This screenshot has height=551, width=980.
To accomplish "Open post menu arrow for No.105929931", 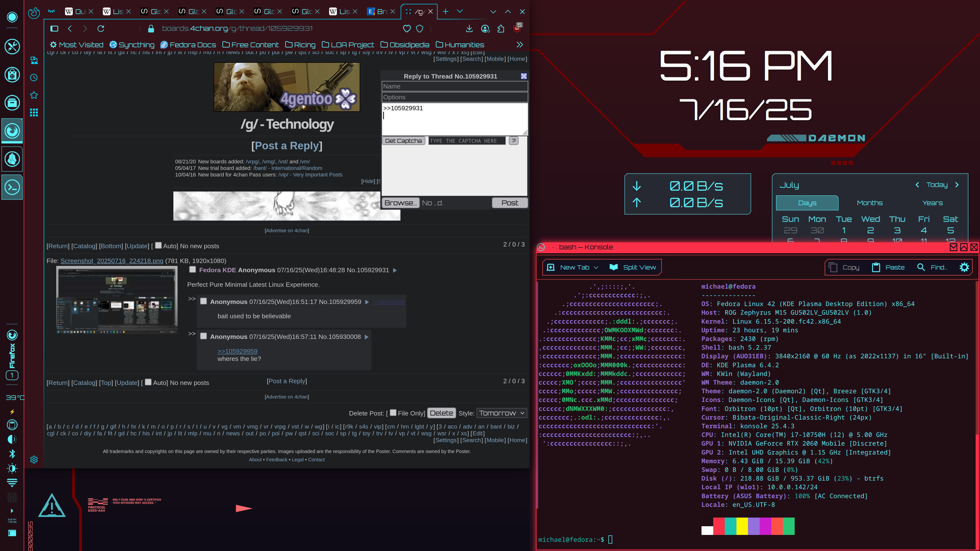I will tap(395, 270).
